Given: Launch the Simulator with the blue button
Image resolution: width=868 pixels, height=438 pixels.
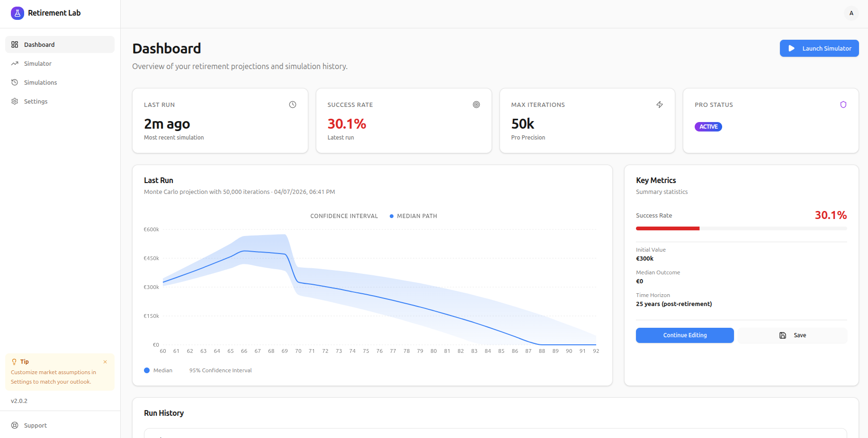Looking at the screenshot, I should [x=819, y=48].
